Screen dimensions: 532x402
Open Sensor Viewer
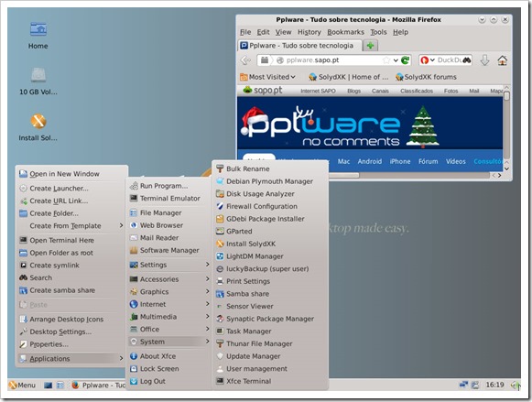click(270, 306)
